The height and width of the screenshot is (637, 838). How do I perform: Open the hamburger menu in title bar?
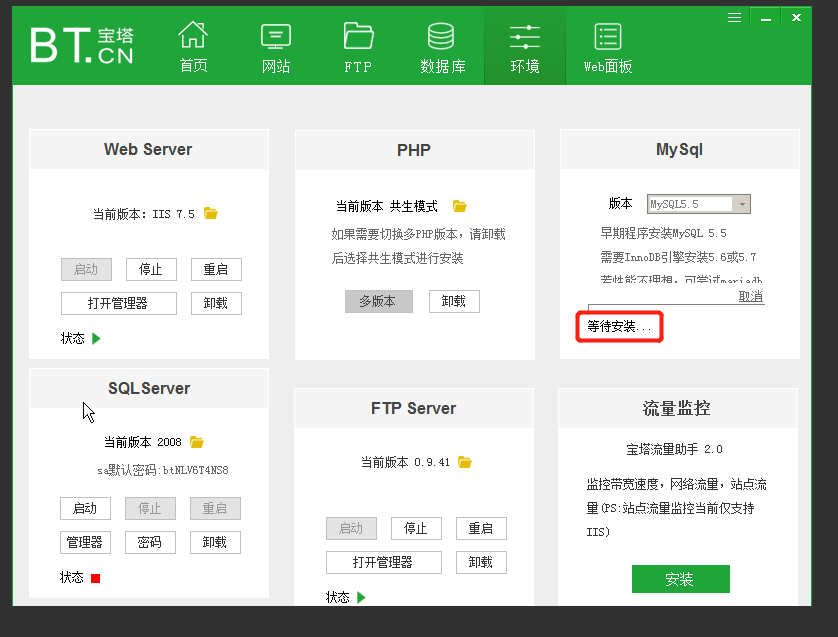tap(734, 18)
